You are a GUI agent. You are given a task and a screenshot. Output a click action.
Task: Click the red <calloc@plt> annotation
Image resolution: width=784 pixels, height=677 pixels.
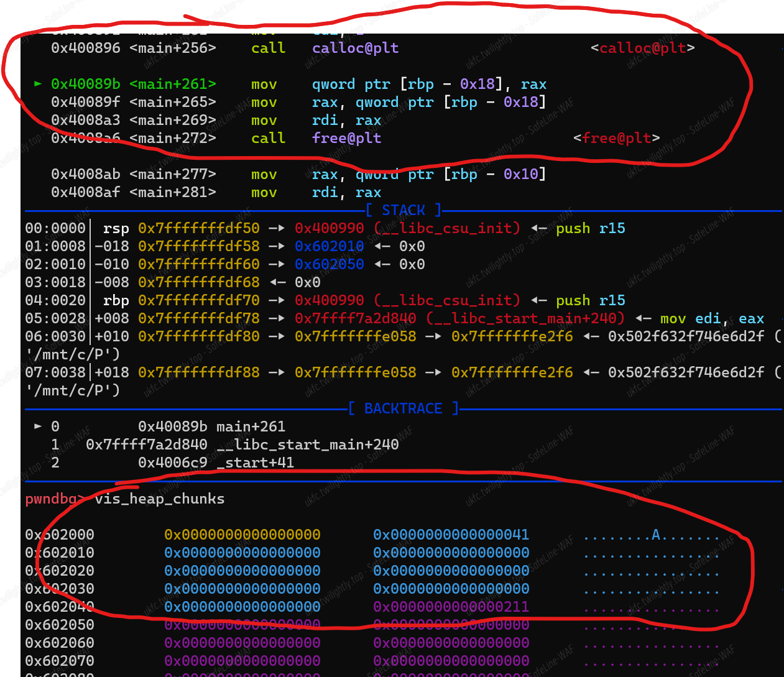(642, 48)
